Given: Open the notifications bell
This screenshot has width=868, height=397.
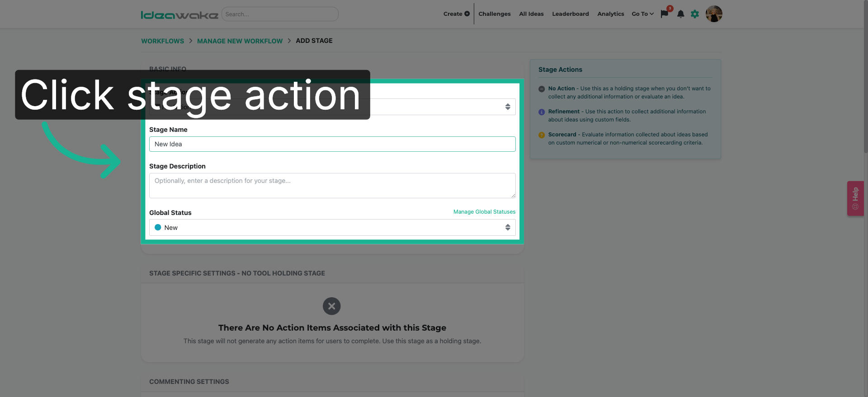Looking at the screenshot, I should 681,14.
